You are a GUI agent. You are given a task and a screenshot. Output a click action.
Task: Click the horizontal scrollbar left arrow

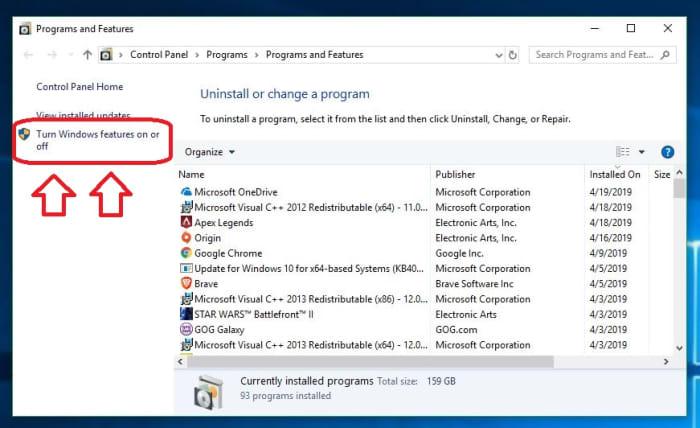coord(180,362)
